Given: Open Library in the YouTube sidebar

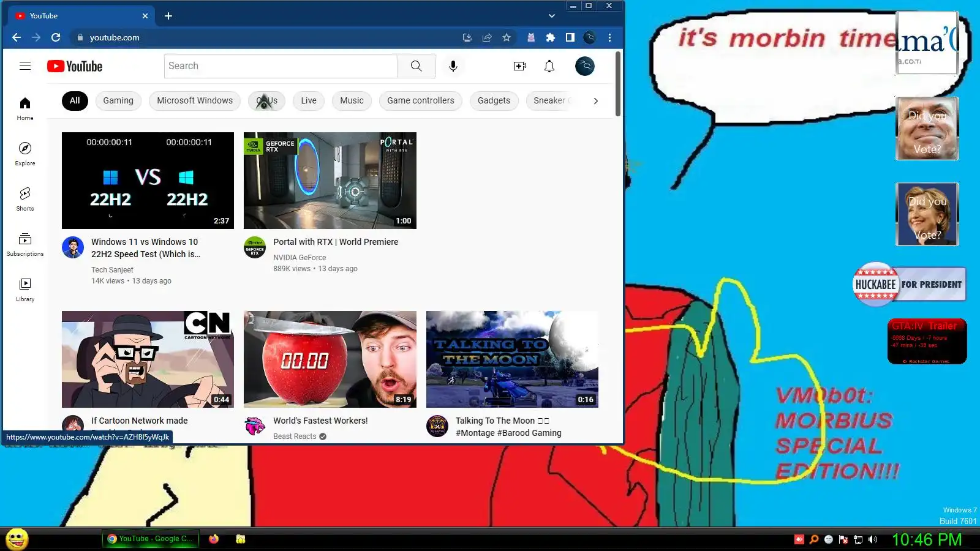Looking at the screenshot, I should [25, 290].
